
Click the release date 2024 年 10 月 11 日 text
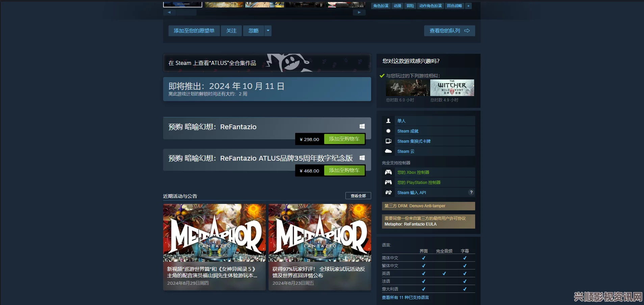(247, 86)
